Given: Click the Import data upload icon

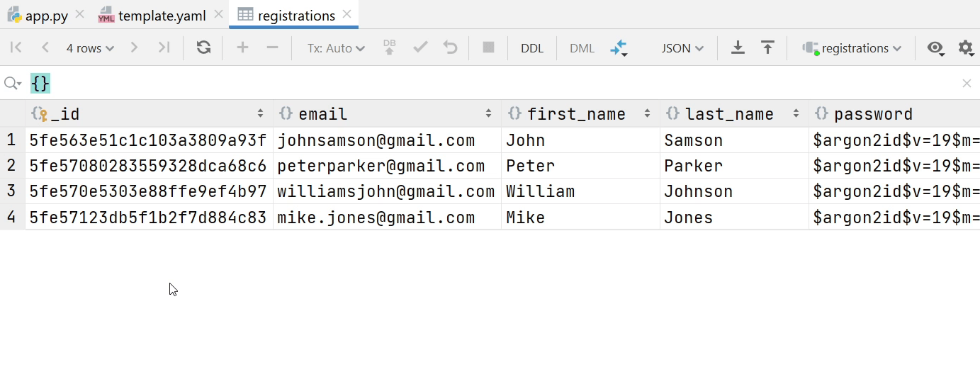Looking at the screenshot, I should [767, 47].
